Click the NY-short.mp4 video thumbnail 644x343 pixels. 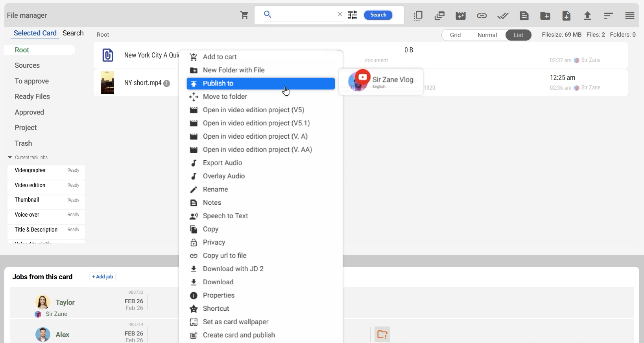coord(107,83)
